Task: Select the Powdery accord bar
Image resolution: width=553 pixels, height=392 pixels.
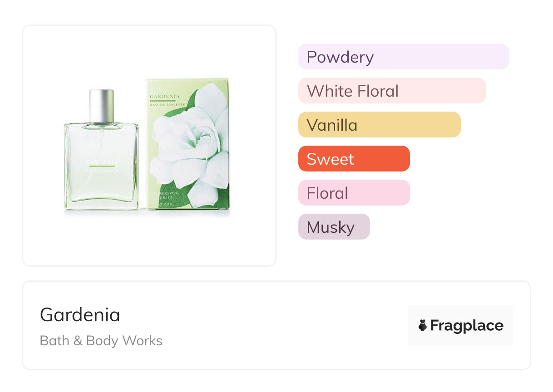Action: coord(403,57)
